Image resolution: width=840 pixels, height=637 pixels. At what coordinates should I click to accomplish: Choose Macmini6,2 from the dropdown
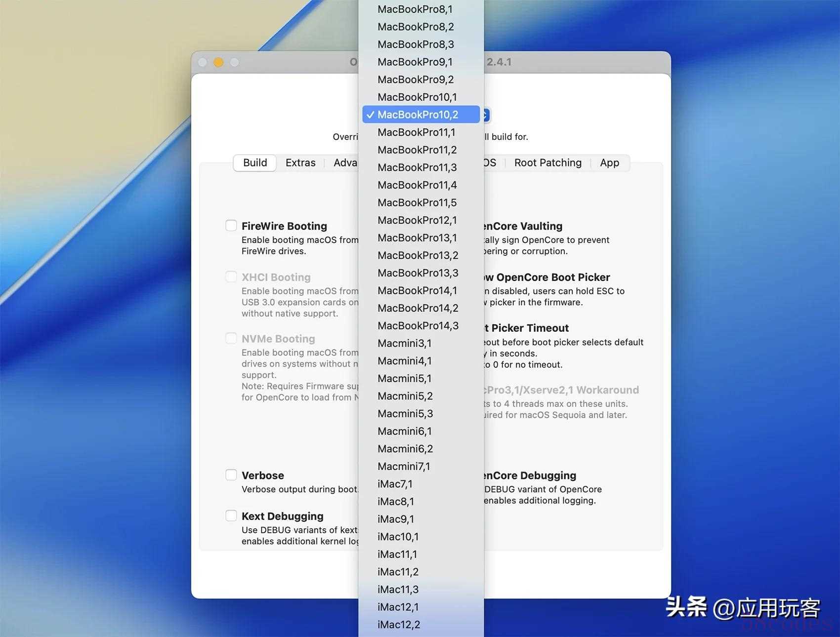[x=421, y=449]
